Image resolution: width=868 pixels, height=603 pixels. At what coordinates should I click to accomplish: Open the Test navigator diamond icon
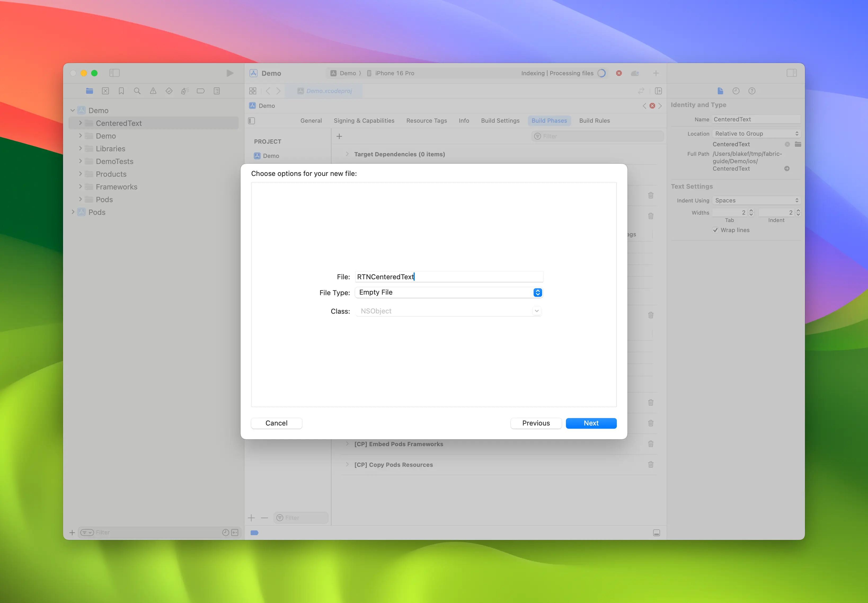[x=169, y=91]
